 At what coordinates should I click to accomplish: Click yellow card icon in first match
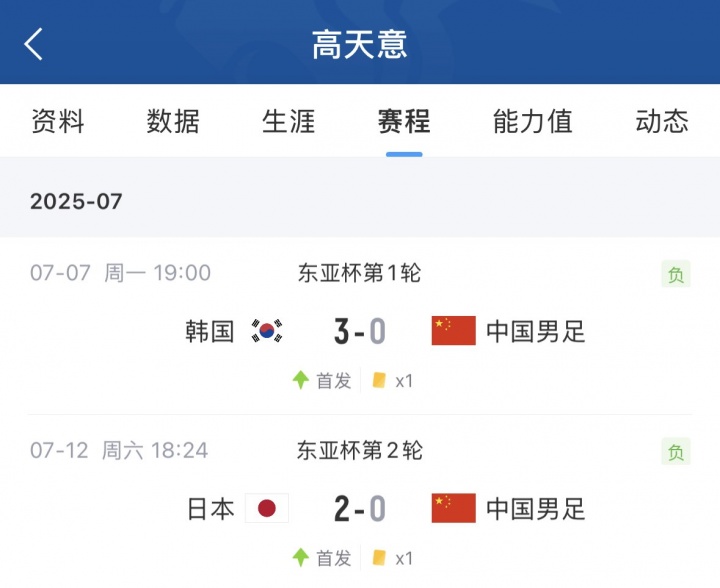tap(379, 380)
